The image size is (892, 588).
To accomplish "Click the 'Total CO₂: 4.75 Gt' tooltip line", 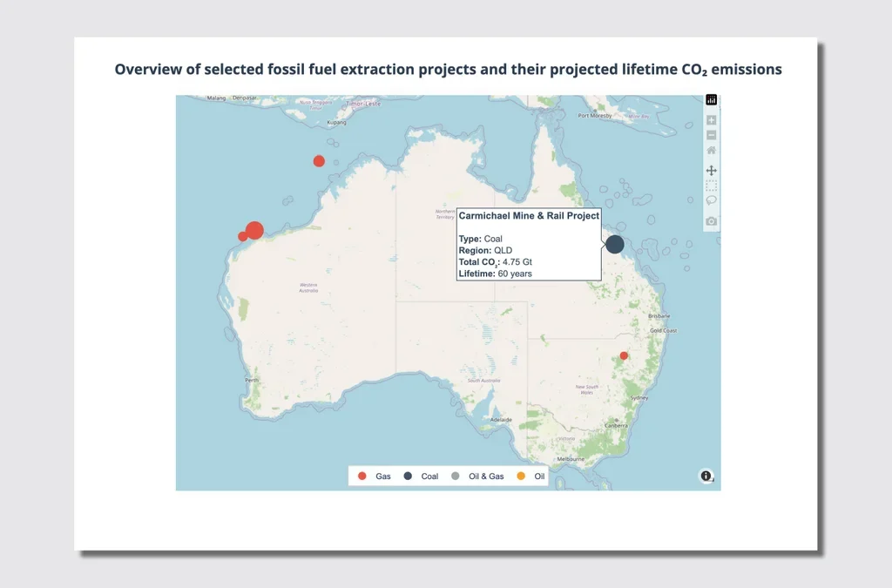I will pyautogui.click(x=496, y=262).
